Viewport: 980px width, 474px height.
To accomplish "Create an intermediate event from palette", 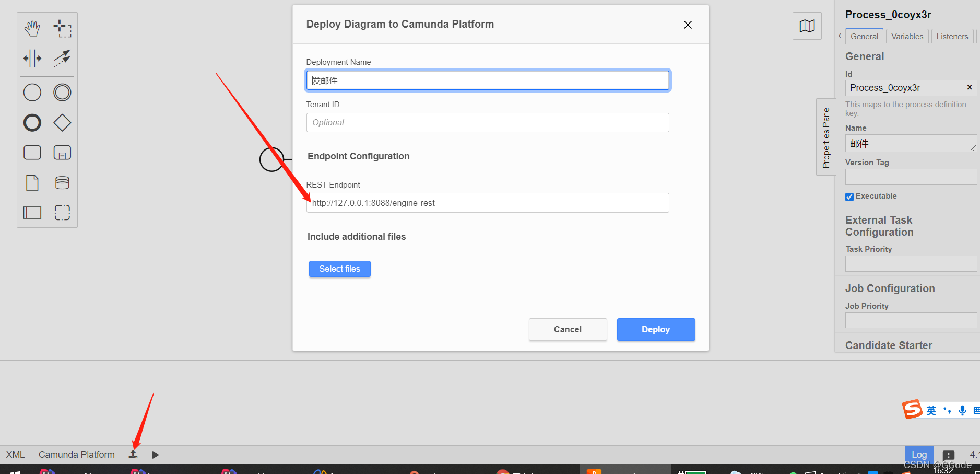I will 62,93.
